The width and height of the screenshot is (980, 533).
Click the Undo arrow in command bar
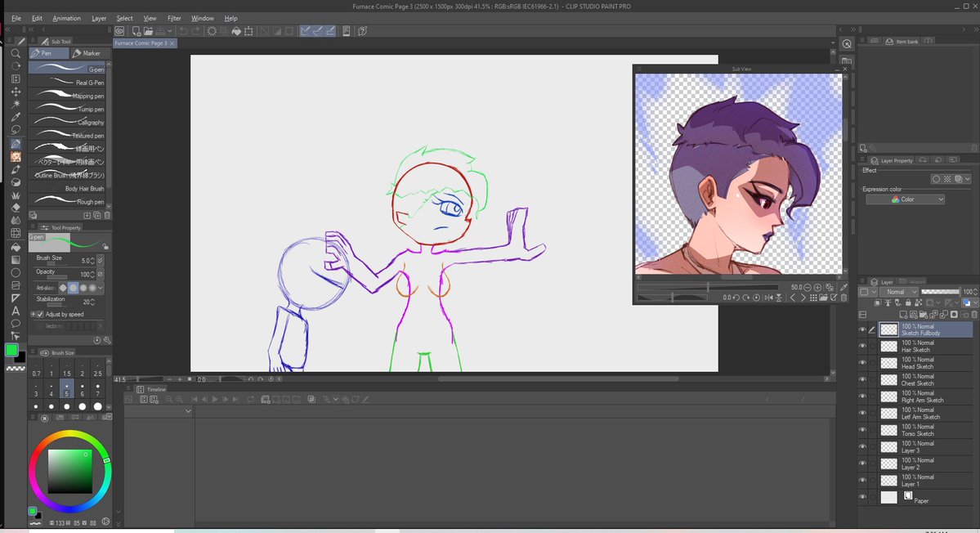point(184,31)
